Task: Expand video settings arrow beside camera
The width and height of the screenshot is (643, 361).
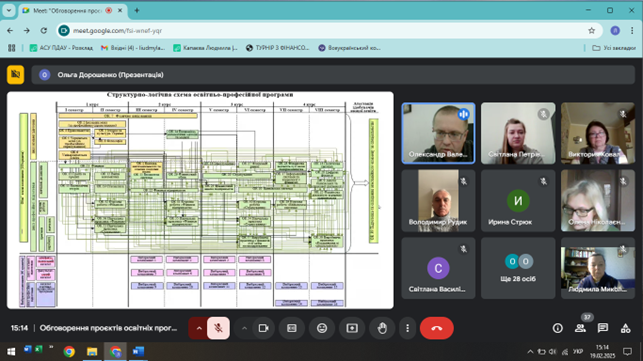Action: point(244,328)
